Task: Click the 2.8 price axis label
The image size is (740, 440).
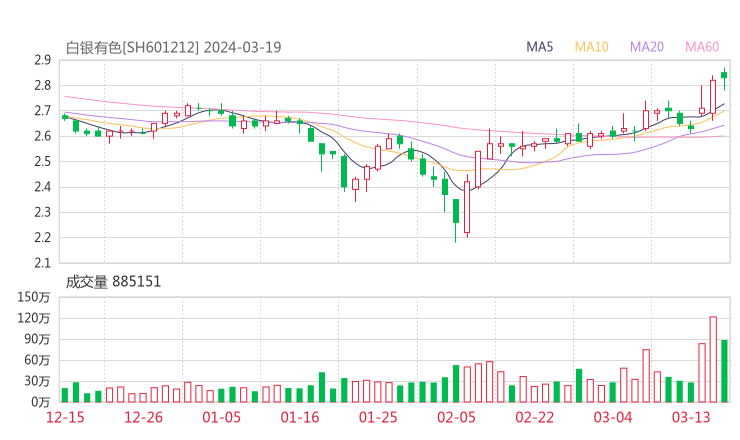Action: pos(42,85)
